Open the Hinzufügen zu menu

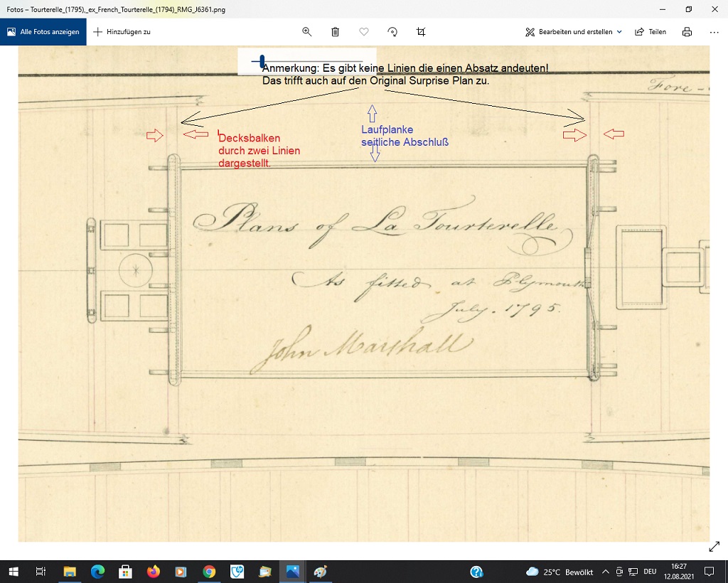click(x=122, y=32)
